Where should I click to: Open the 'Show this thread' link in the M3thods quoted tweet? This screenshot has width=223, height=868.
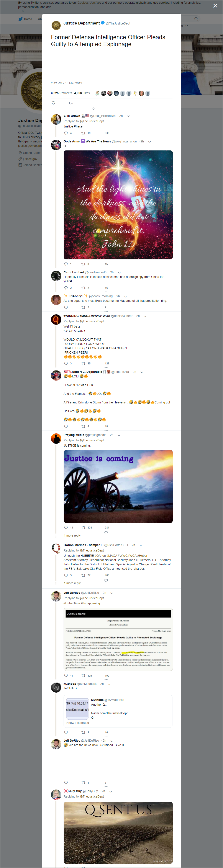point(78,723)
